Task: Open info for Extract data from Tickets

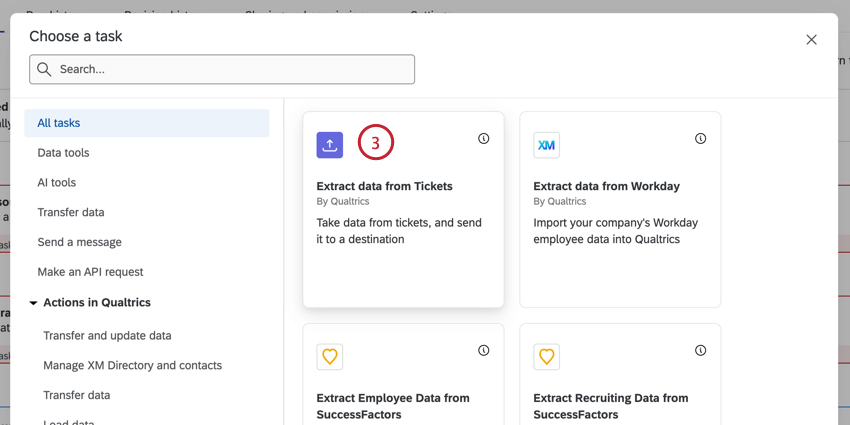Action: [x=484, y=139]
